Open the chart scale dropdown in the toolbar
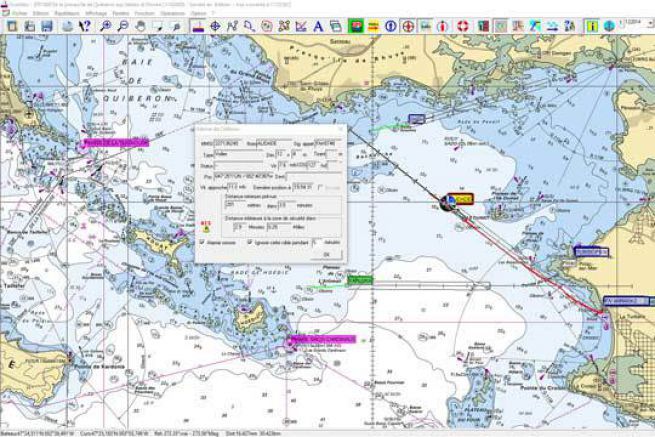655x437 pixels. tap(650, 22)
